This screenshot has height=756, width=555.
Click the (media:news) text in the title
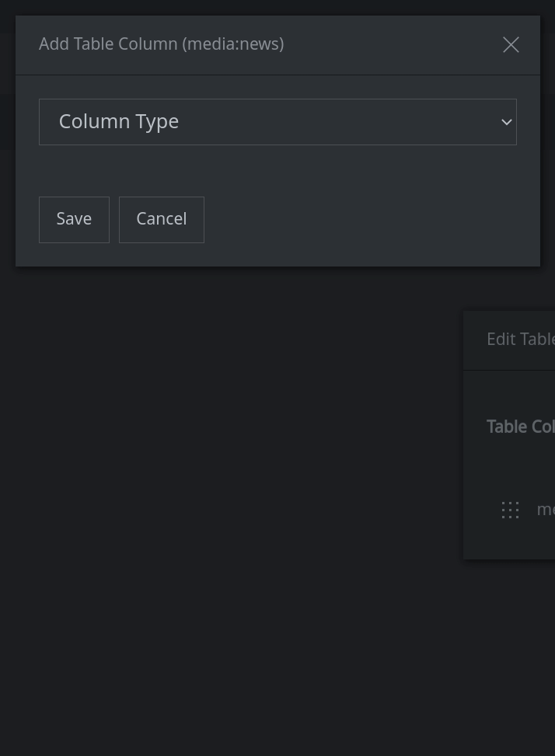(x=233, y=44)
